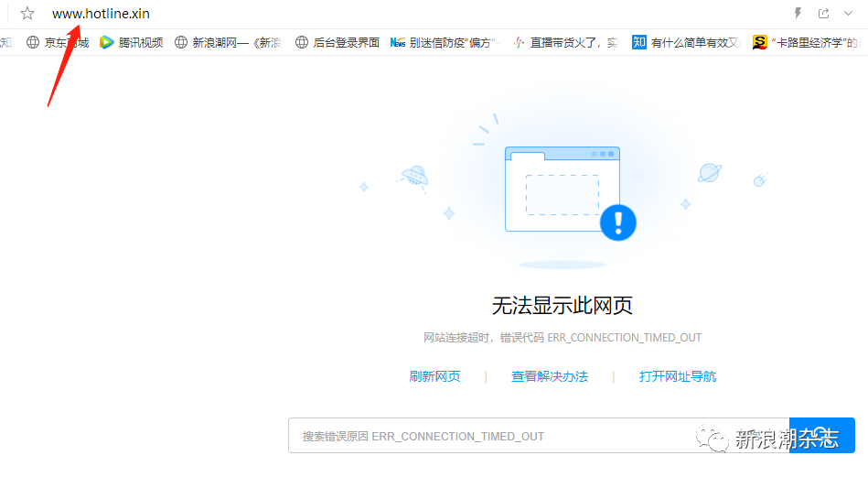
Task: Click the blue 知 Zhihu icon
Action: coord(638,42)
